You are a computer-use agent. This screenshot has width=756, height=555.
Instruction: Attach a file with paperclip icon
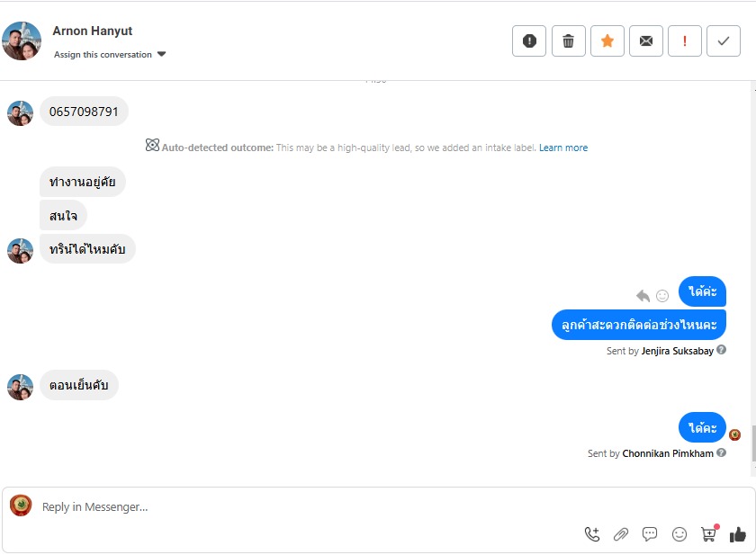[x=620, y=534]
